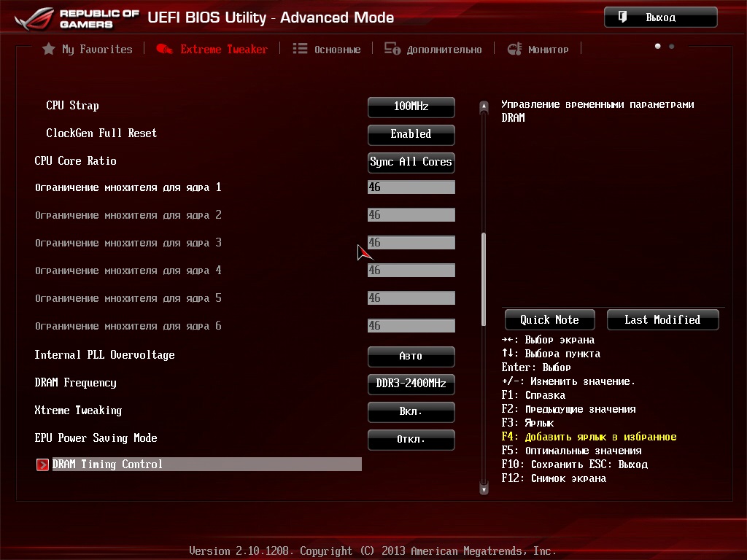This screenshot has width=747, height=560.
Task: Click the Монитор tab gauge icon
Action: pyautogui.click(x=514, y=49)
